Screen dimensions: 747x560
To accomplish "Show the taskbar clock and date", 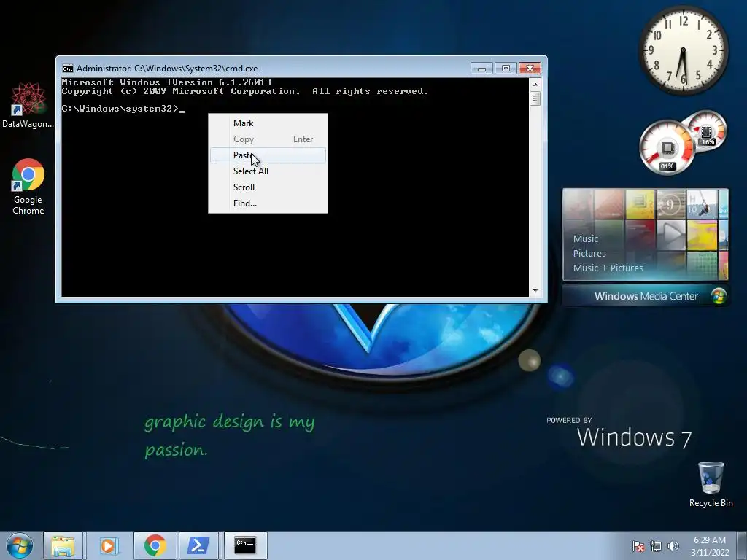I will [x=710, y=546].
